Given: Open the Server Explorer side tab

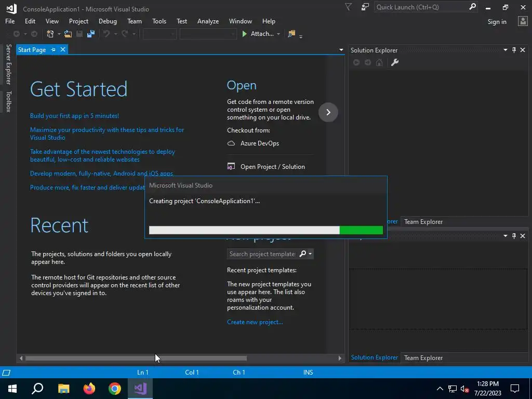Looking at the screenshot, I should pos(8,64).
